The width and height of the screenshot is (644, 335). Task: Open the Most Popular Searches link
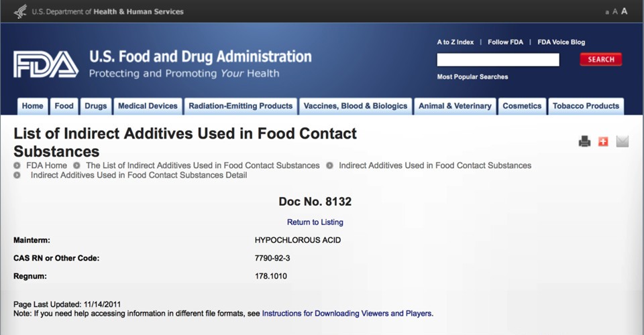(472, 77)
